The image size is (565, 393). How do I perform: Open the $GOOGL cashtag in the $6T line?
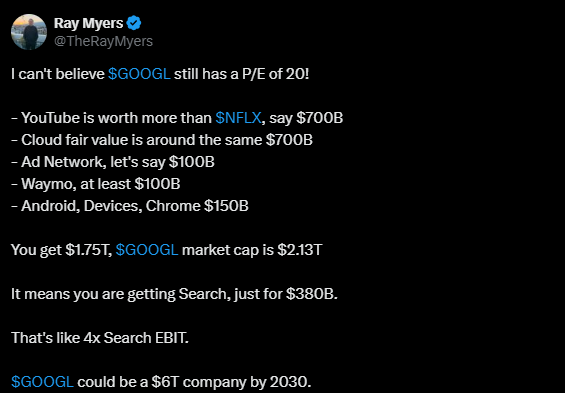pos(43,382)
